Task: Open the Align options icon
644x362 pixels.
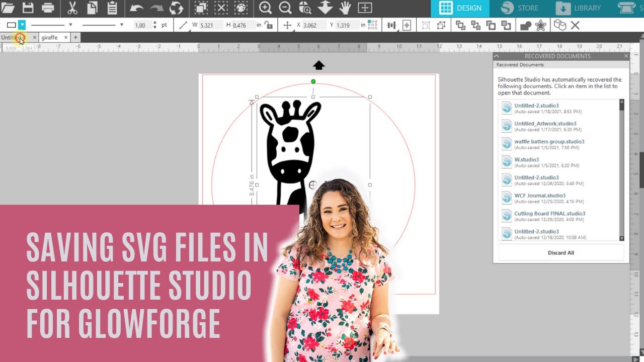Action: [x=392, y=25]
